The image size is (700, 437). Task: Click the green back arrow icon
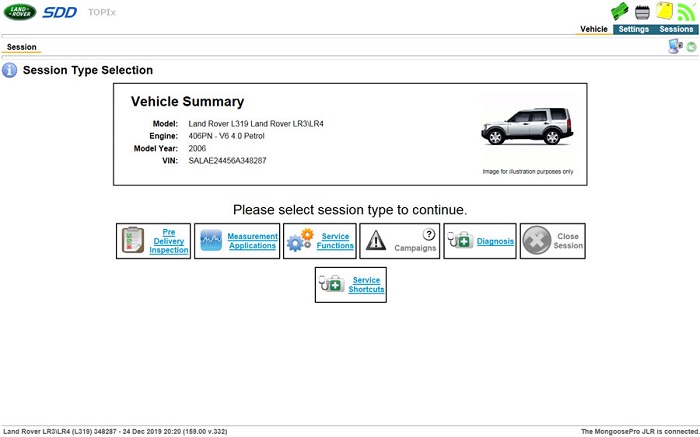[x=691, y=47]
